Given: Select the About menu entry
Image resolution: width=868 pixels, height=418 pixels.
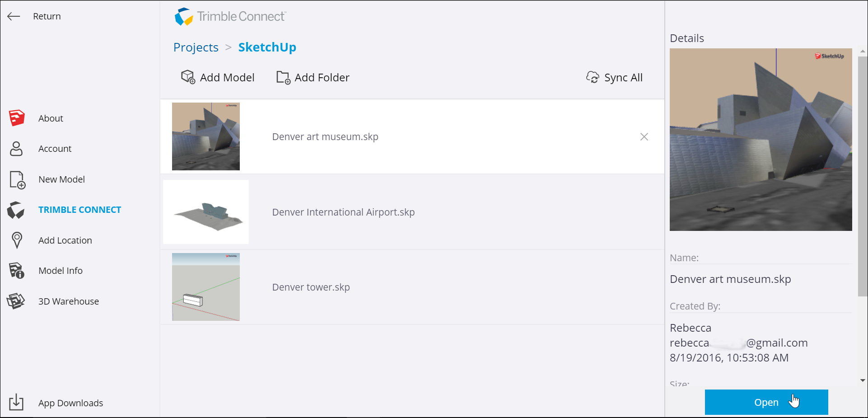Looking at the screenshot, I should click(51, 118).
